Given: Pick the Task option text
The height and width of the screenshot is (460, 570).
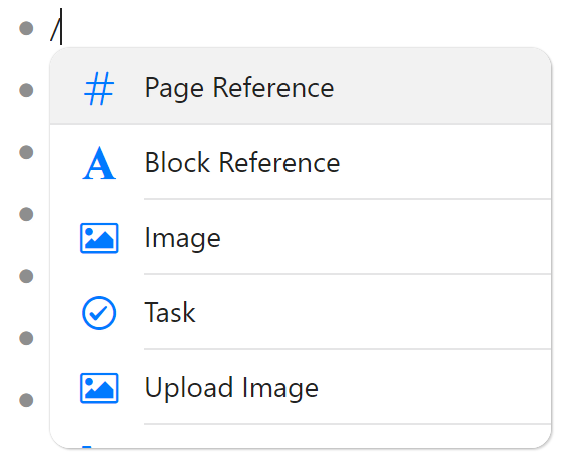Looking at the screenshot, I should point(170,312).
